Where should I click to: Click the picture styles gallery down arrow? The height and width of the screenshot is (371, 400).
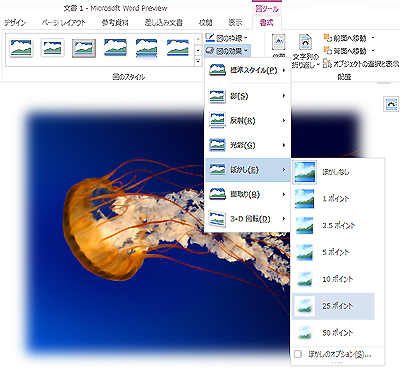(x=198, y=50)
